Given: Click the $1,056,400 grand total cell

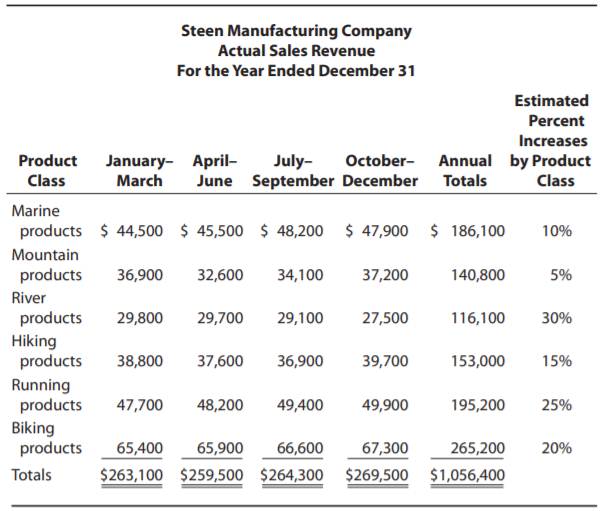Looking at the screenshot, I should [x=467, y=475].
